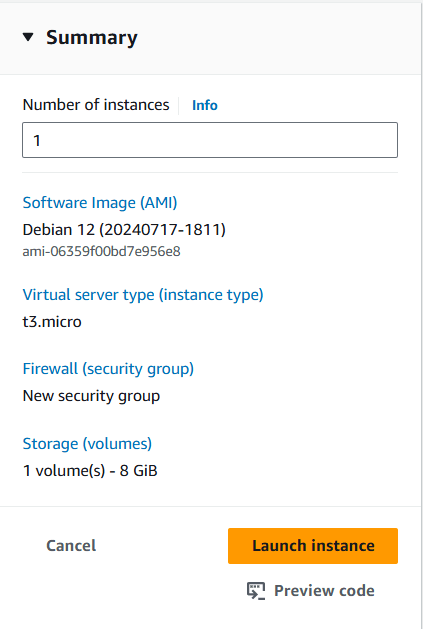The height and width of the screenshot is (629, 423).
Task: Open the Info link for instances
Action: 205,105
